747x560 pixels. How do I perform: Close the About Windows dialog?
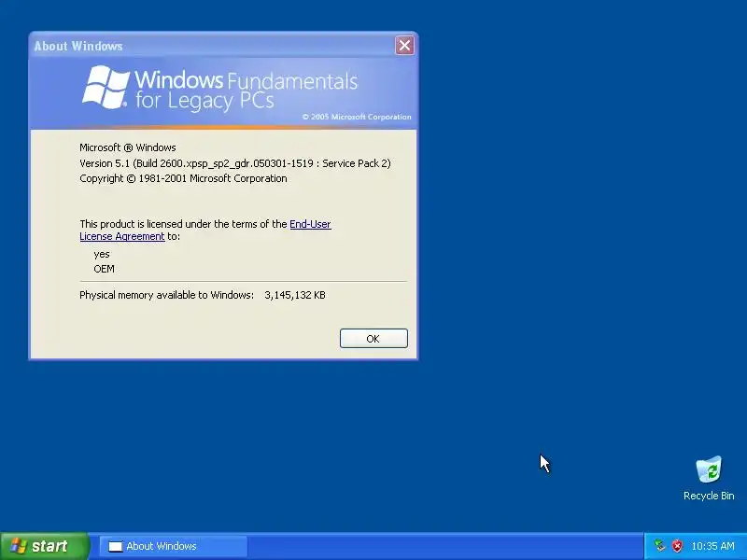click(404, 45)
